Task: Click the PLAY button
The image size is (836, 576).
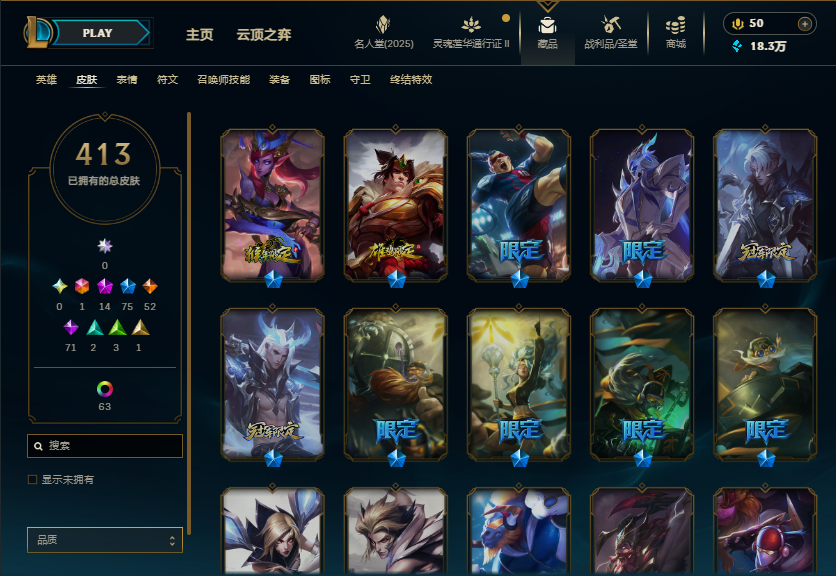Action: [x=100, y=33]
